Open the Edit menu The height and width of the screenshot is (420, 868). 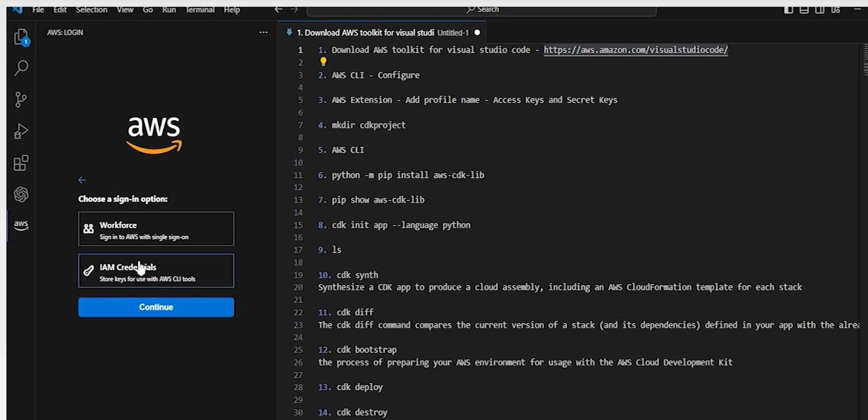60,10
